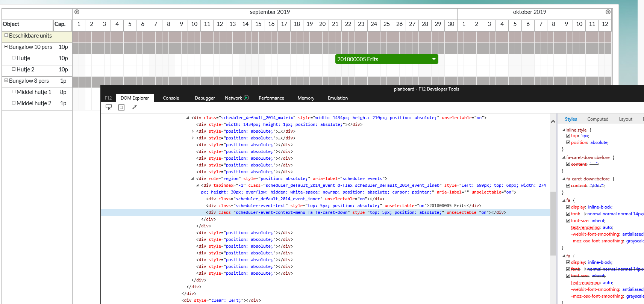Select the clear: left div DOM line
This screenshot has width=644, height=304.
(221, 300)
